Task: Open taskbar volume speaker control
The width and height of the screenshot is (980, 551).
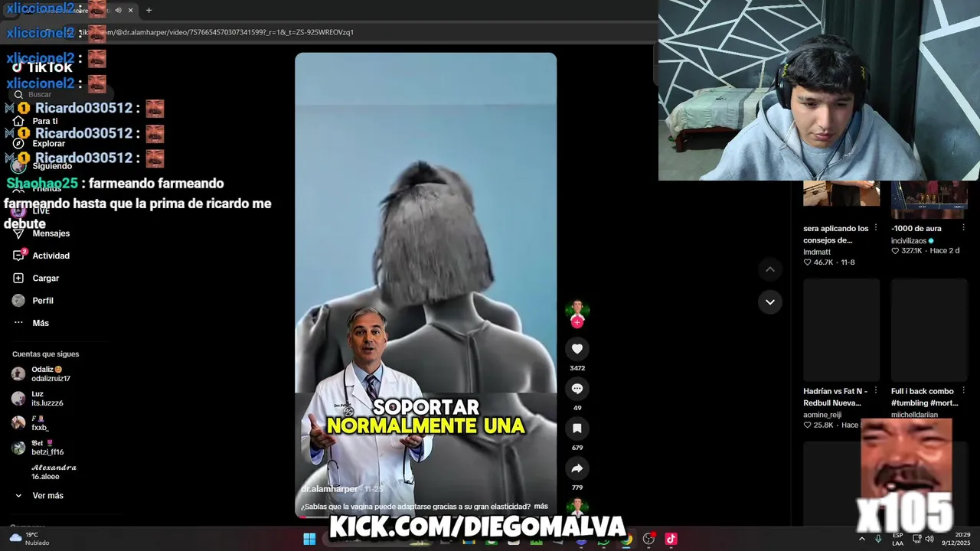Action: [929, 539]
